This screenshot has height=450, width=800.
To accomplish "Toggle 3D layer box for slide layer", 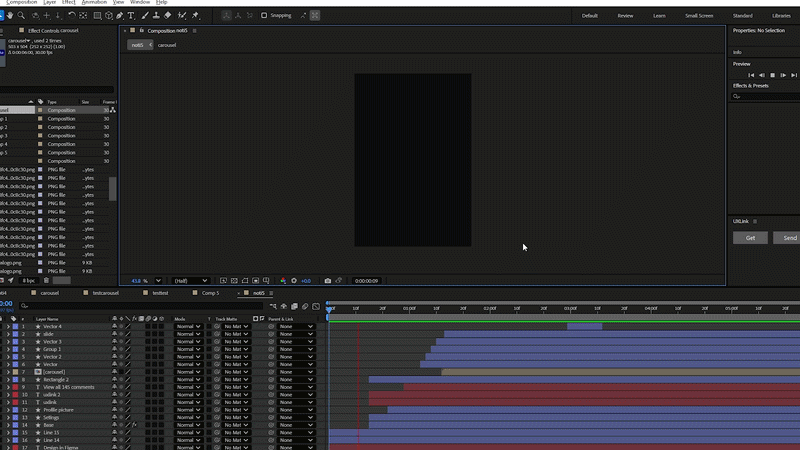I will coord(161,334).
